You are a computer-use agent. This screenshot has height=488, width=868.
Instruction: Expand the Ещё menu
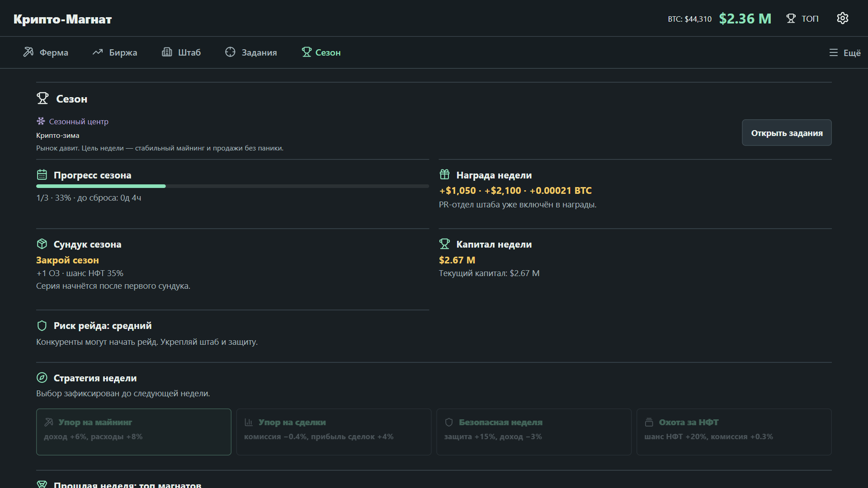point(845,53)
